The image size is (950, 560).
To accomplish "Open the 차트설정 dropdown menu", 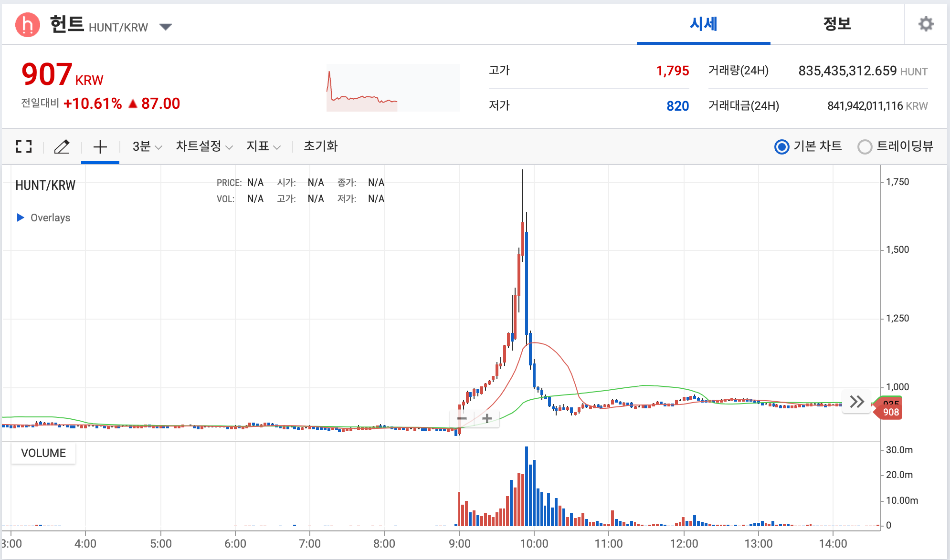I will click(204, 146).
